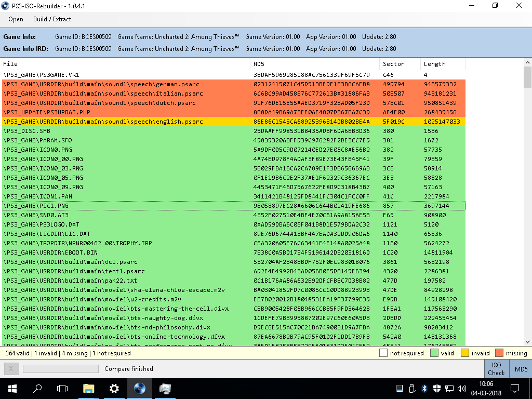Viewport: 532px width, 399px height.
Task: Click the PS3-ISO-Rebuilder taskbar icon
Action: (x=139, y=389)
